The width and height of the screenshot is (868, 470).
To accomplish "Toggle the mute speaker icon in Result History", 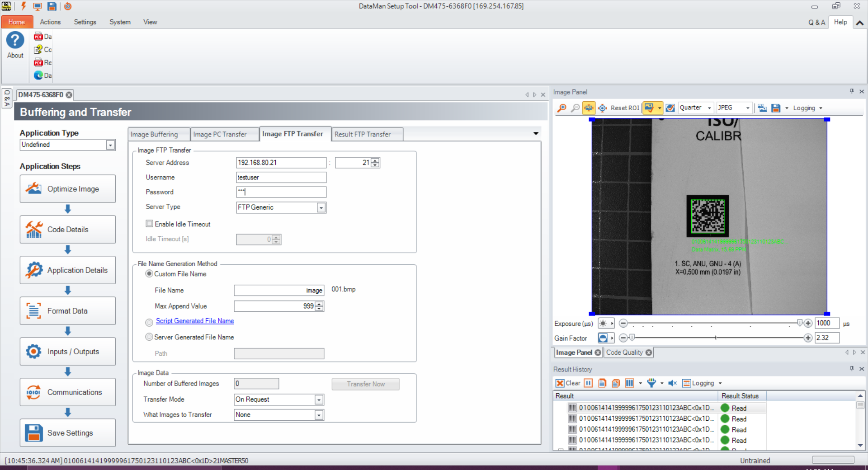I will [x=673, y=383].
